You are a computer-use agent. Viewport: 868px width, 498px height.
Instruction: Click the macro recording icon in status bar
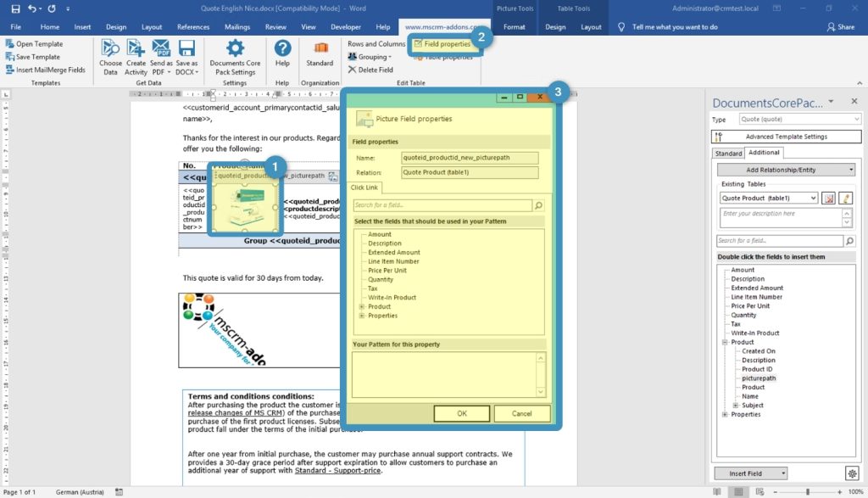click(x=119, y=492)
